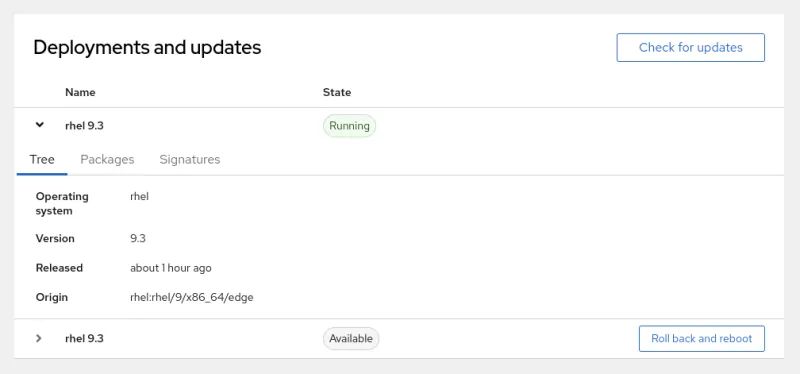Switch to the Tree tab
This screenshot has width=800, height=374.
point(42,160)
